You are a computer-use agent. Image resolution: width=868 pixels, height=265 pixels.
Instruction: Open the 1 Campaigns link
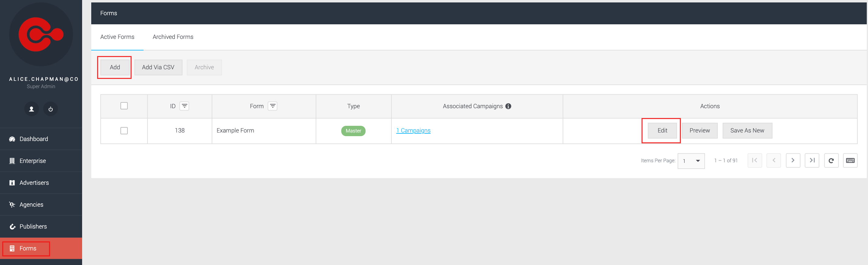pyautogui.click(x=413, y=131)
